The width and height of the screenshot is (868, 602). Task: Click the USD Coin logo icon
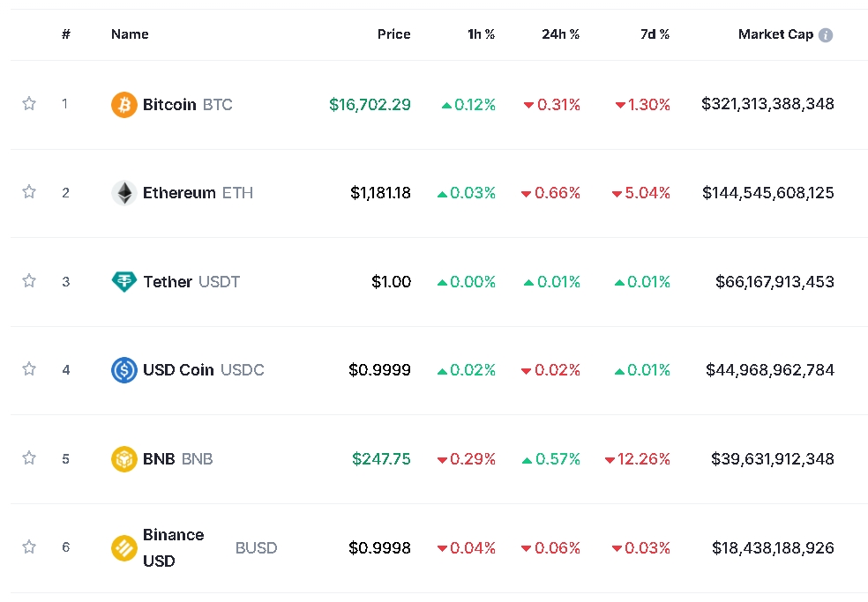pyautogui.click(x=123, y=370)
